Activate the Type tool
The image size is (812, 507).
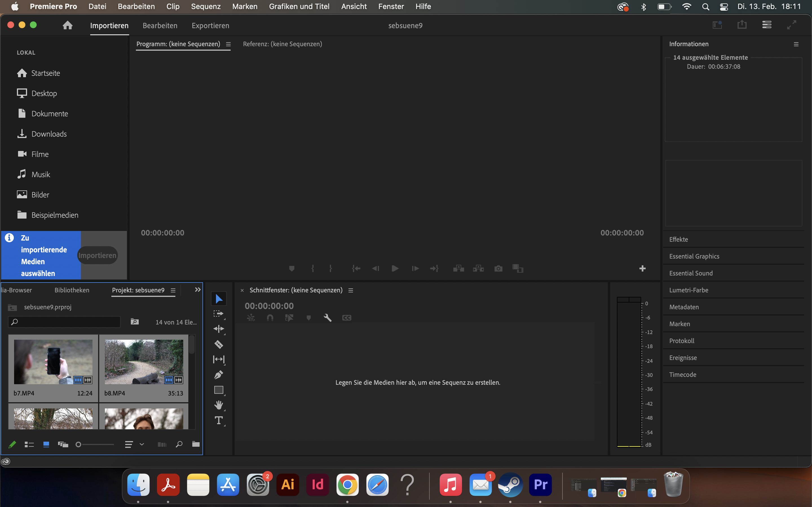[x=219, y=420]
